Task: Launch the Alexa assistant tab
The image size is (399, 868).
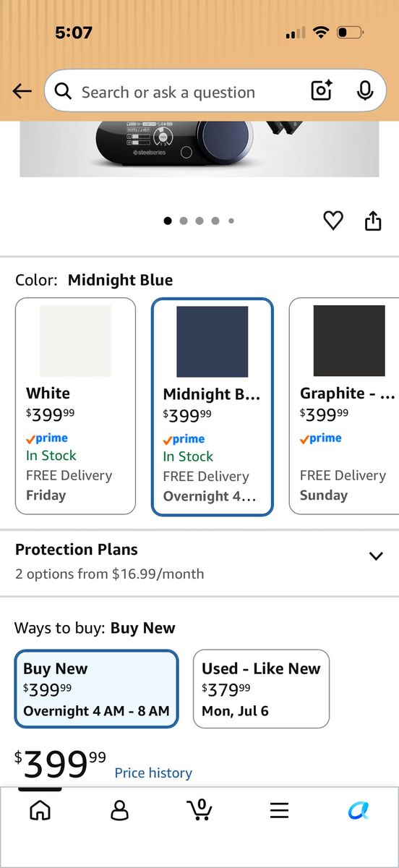Action: point(359,810)
